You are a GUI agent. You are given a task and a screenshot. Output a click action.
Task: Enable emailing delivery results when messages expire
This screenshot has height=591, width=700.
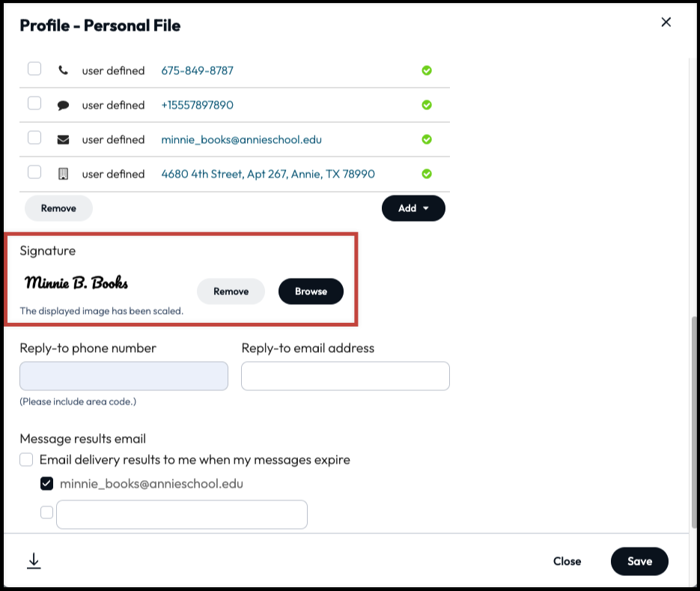pos(26,459)
